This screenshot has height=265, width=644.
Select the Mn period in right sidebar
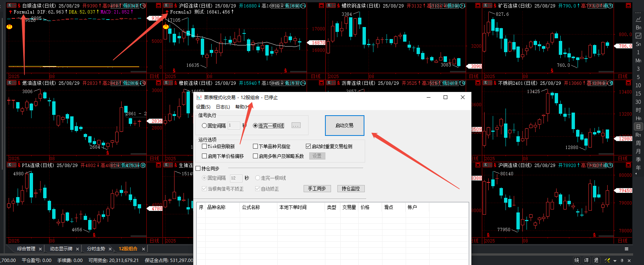(638, 61)
